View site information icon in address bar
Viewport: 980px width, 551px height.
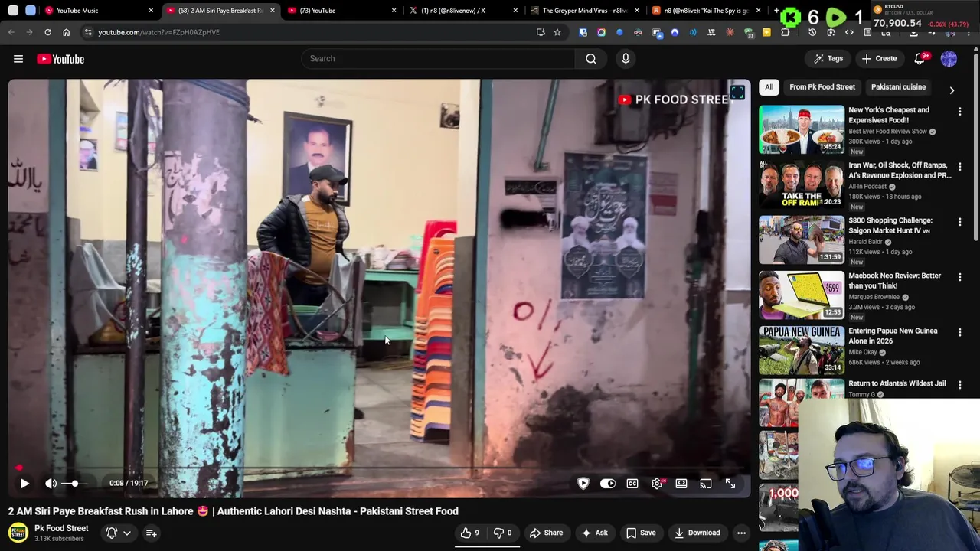(x=88, y=32)
